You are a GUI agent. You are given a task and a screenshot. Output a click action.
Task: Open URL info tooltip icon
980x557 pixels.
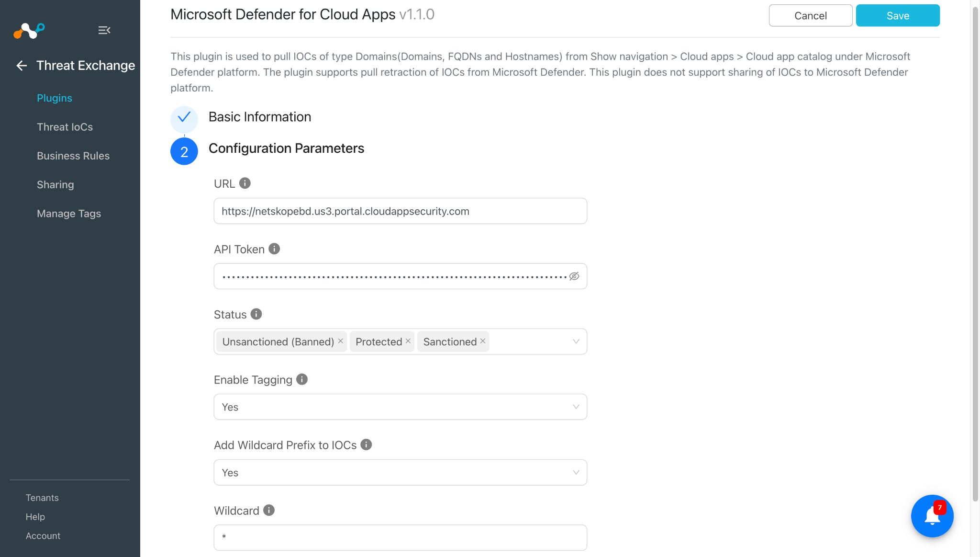(245, 183)
